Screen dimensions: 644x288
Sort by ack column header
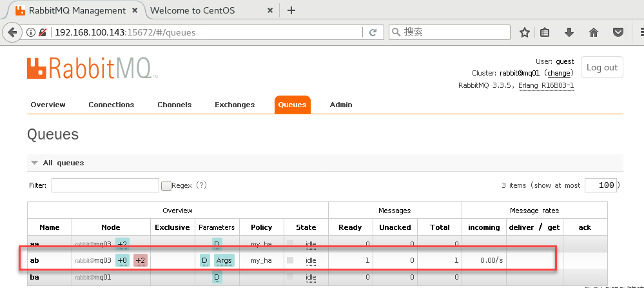[585, 227]
